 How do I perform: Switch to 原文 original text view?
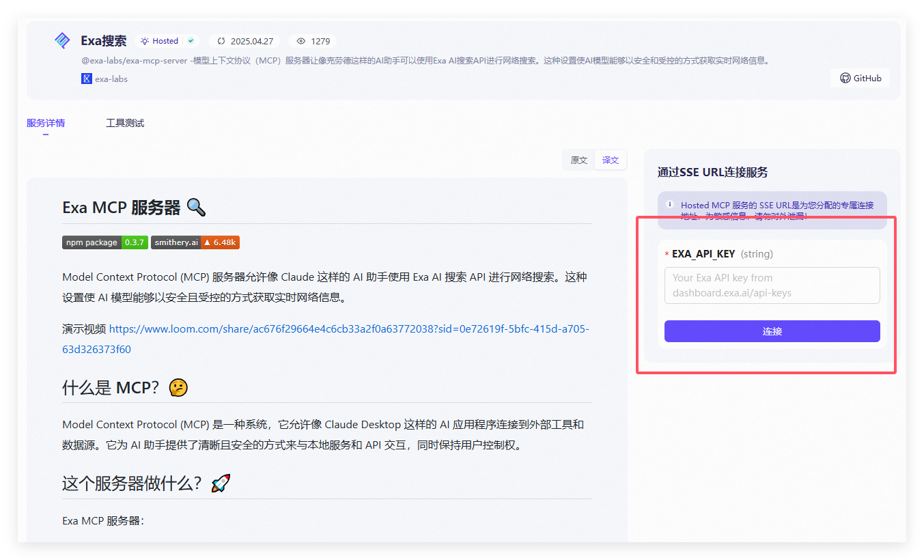[578, 160]
